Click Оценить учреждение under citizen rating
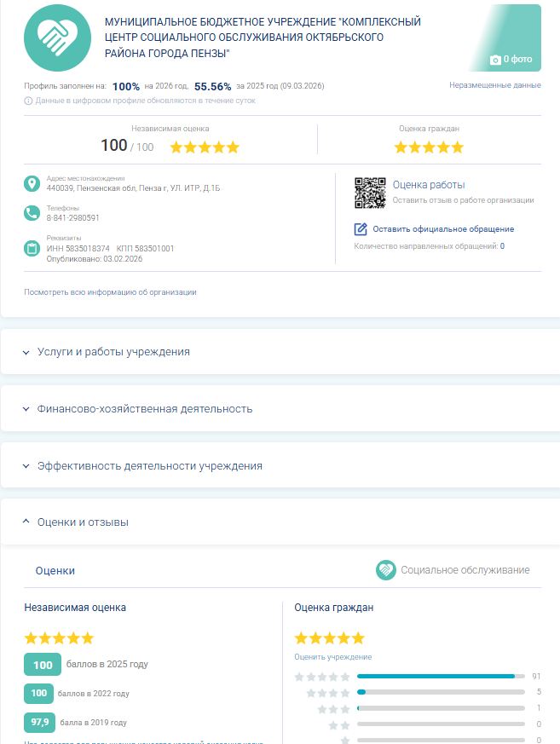 pos(333,657)
